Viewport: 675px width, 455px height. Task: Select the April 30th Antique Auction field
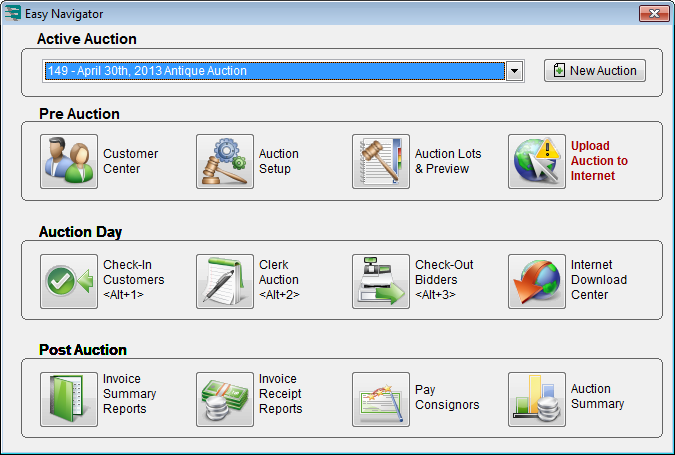click(x=272, y=72)
